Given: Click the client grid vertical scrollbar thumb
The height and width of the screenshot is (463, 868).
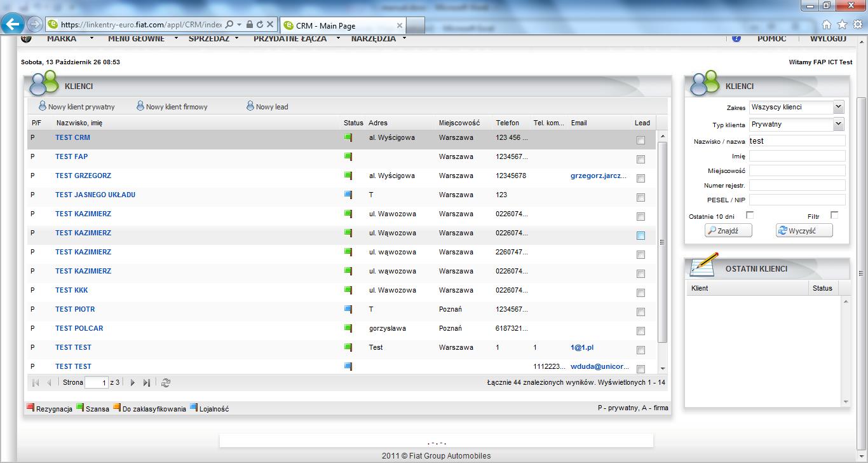Looking at the screenshot, I should 663,242.
